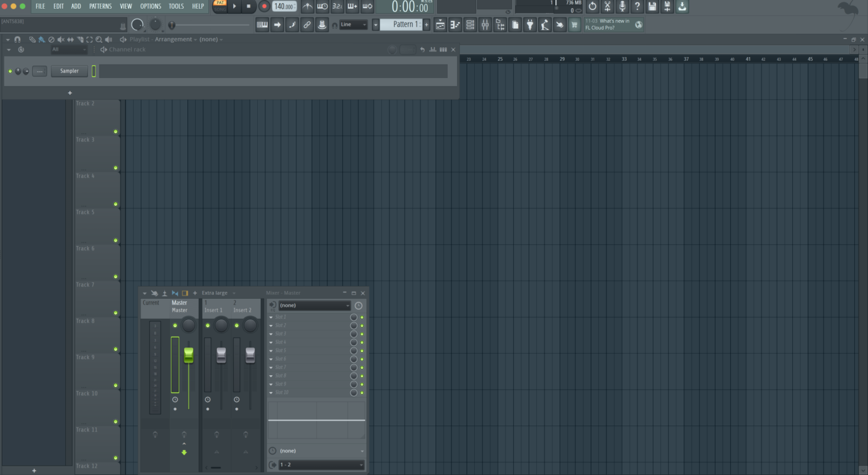
Task: Click the microphone recording icon
Action: coord(622,6)
